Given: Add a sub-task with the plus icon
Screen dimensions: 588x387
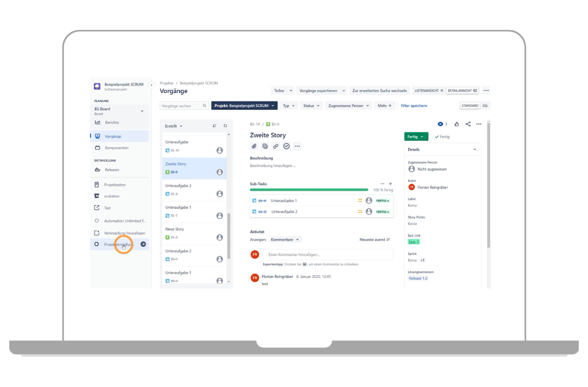Looking at the screenshot, I should pyautogui.click(x=390, y=184).
